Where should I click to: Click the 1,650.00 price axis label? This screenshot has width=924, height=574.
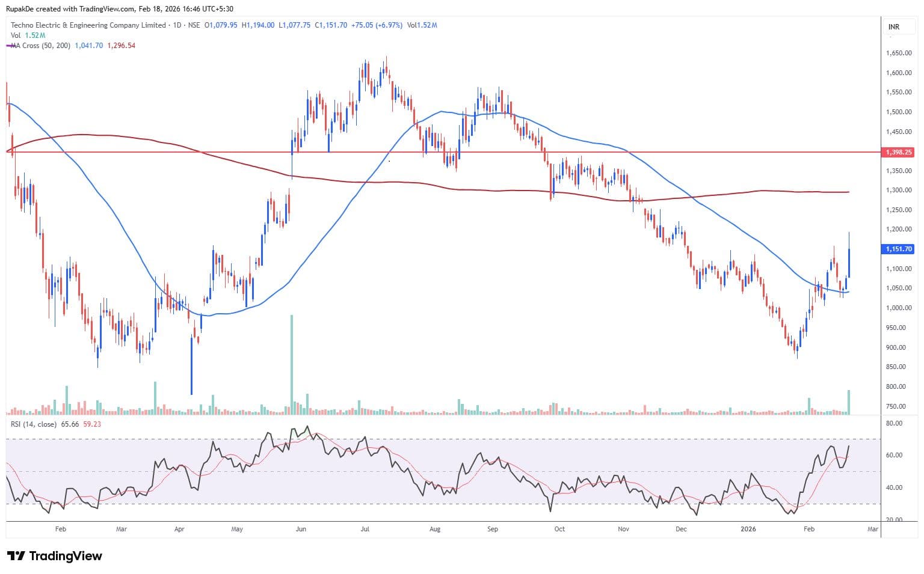899,53
